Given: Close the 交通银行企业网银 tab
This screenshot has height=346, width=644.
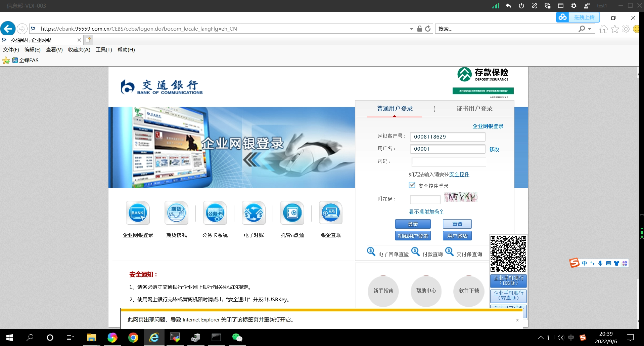Looking at the screenshot, I should click(79, 40).
